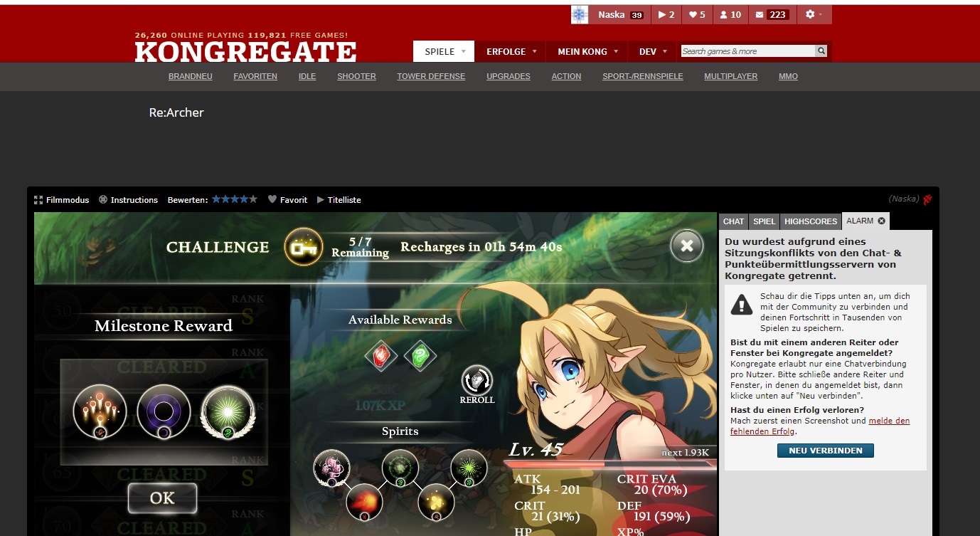The image size is (980, 536).
Task: Open the BRANDNEU category
Action: [191, 76]
